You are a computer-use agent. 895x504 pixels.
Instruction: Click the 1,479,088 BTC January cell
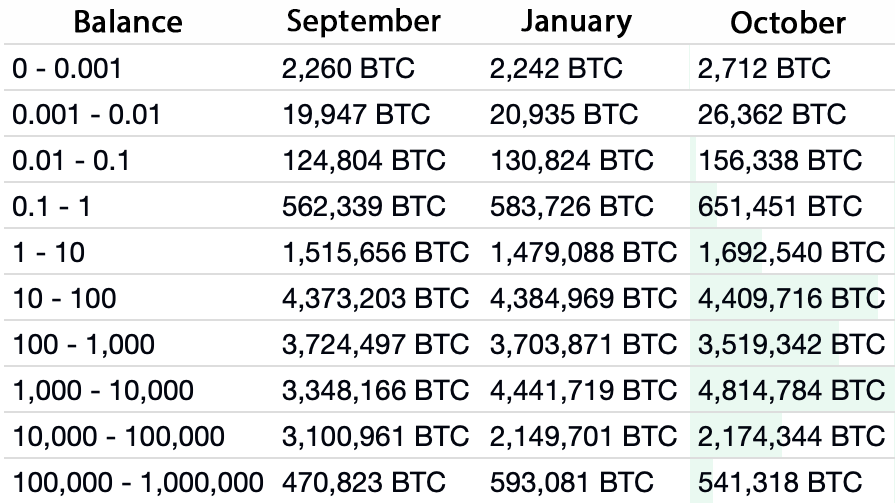coord(583,253)
